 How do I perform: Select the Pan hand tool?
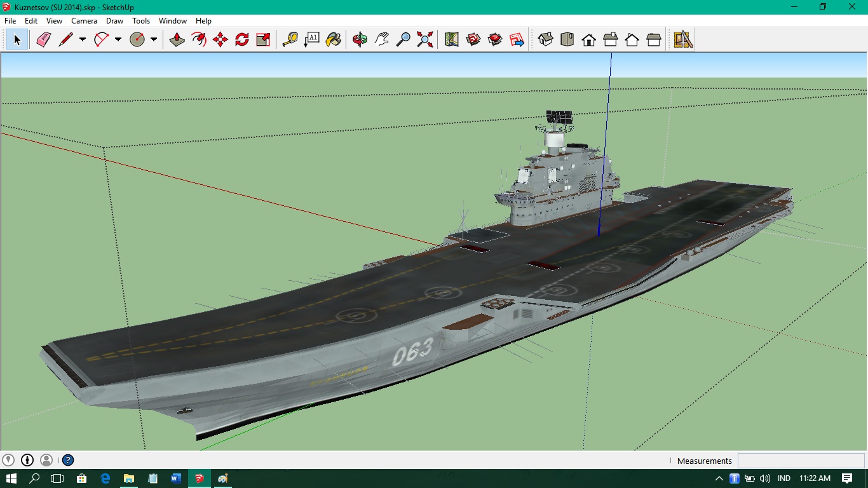click(x=381, y=39)
